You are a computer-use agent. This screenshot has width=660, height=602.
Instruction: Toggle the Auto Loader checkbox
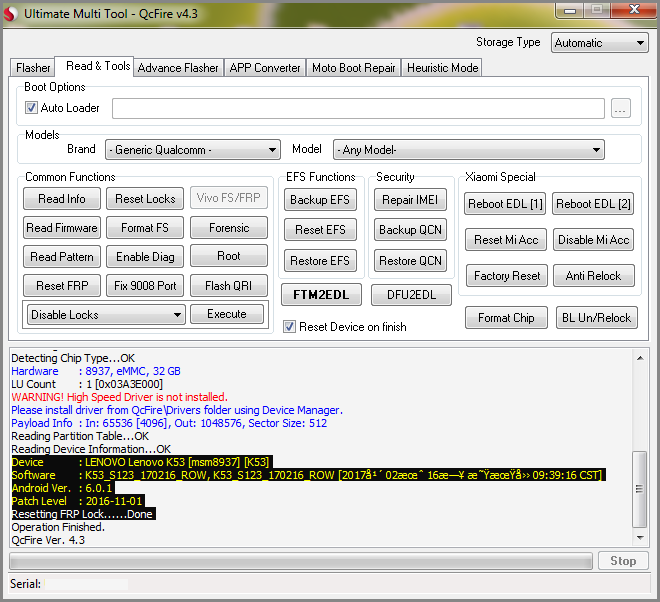(x=31, y=108)
